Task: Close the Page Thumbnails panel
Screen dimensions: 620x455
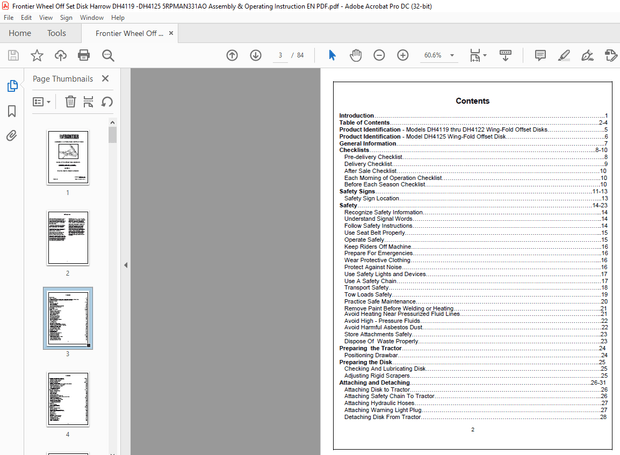Action: (x=105, y=78)
